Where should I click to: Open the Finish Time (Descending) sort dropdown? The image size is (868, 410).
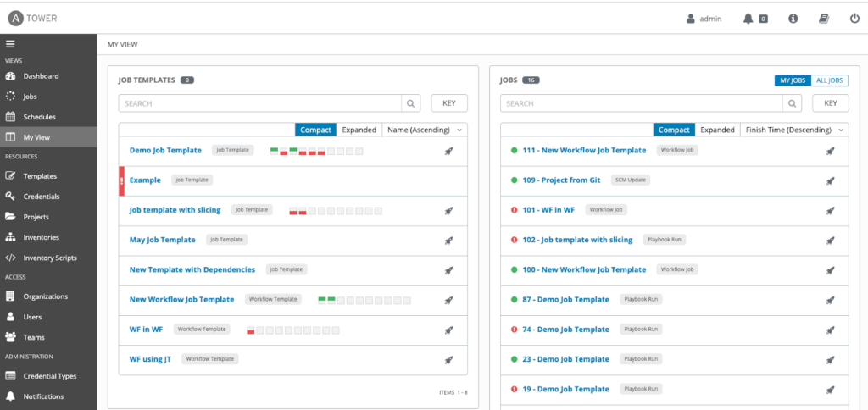click(794, 130)
